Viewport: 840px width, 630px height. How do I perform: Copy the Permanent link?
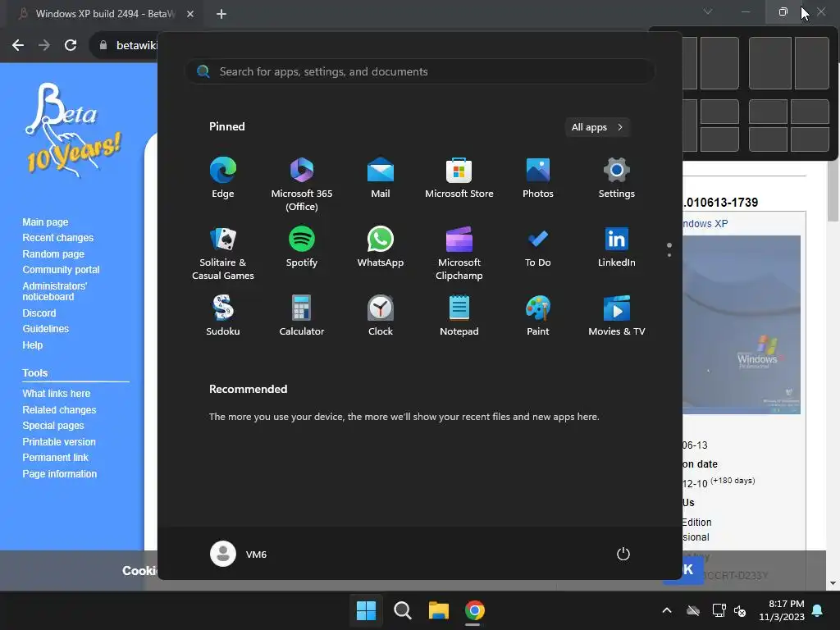pos(55,458)
